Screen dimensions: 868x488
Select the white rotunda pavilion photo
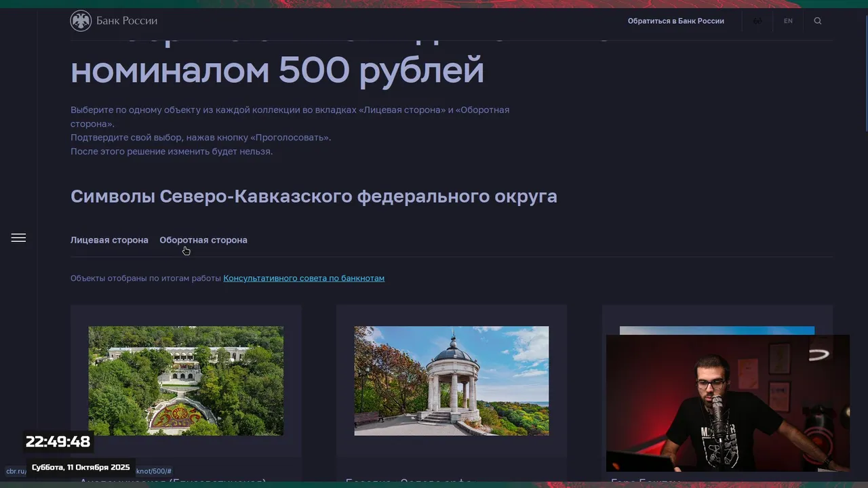click(x=452, y=381)
